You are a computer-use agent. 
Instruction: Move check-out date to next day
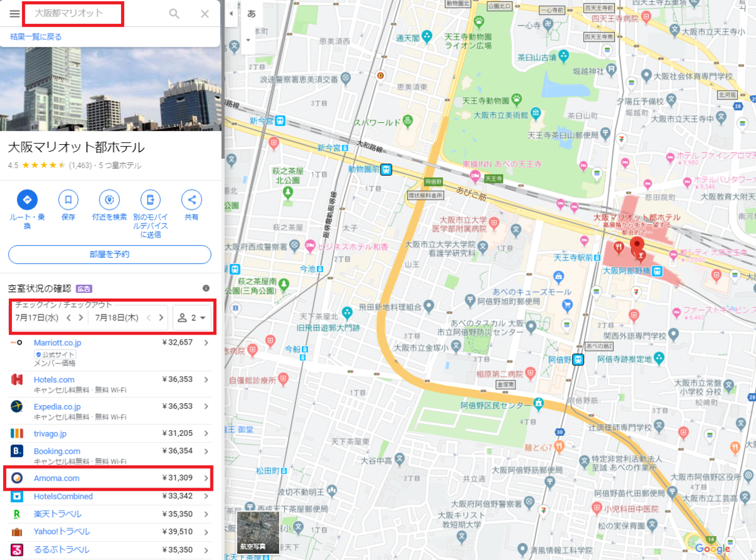(161, 317)
